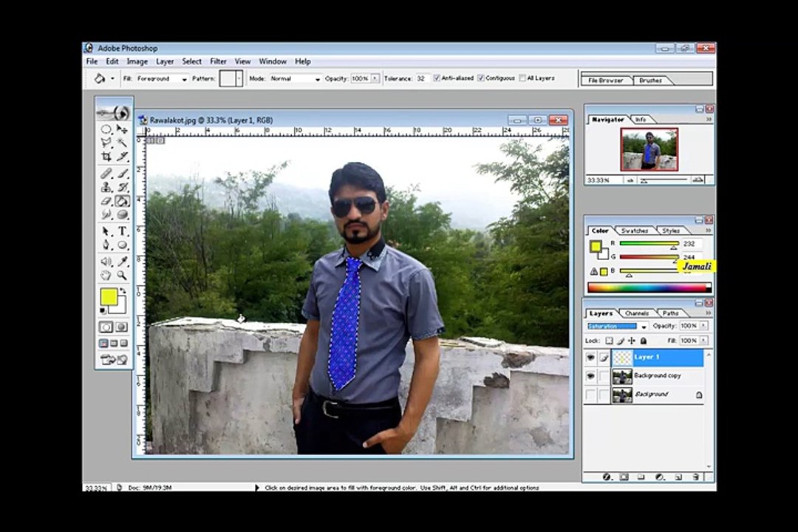Image resolution: width=798 pixels, height=532 pixels.
Task: Select the Smudge tool
Action: point(106,215)
